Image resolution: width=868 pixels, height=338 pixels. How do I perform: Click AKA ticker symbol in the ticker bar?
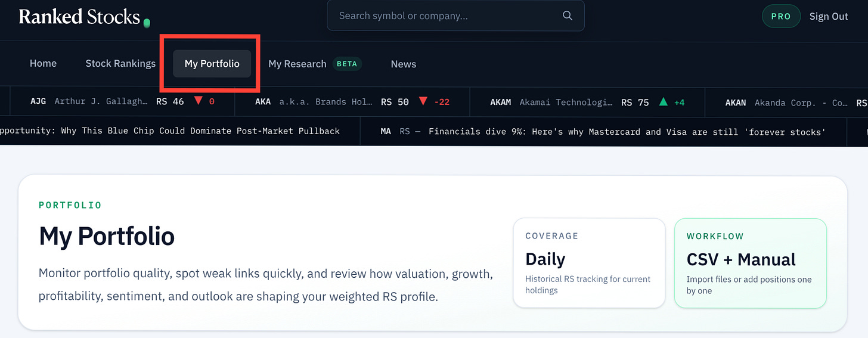263,102
